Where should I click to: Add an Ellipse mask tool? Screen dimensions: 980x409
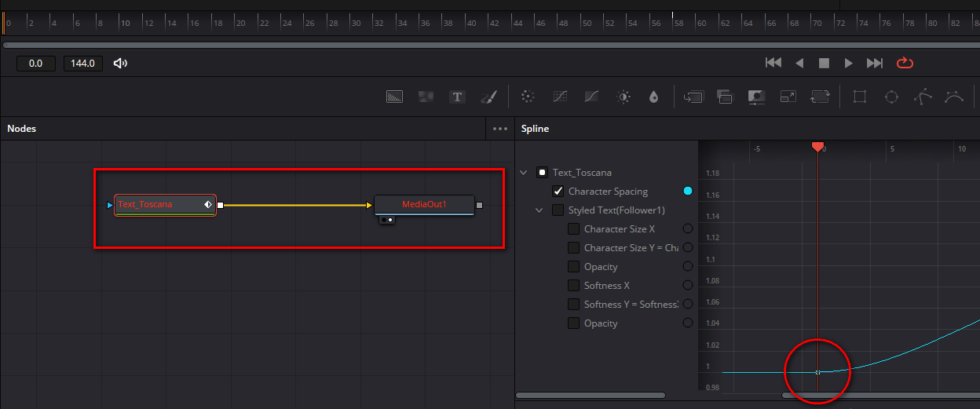pyautogui.click(x=891, y=97)
